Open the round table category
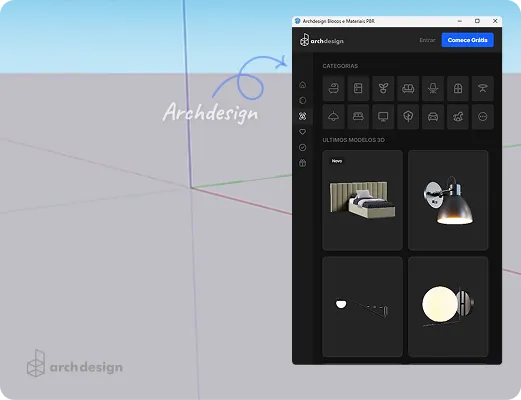This screenshot has width=521, height=400. (x=483, y=88)
